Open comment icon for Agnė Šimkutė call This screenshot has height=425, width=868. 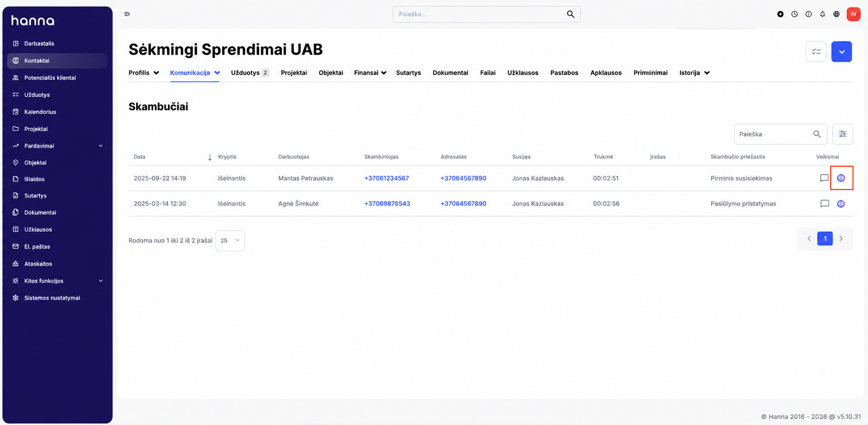click(824, 204)
